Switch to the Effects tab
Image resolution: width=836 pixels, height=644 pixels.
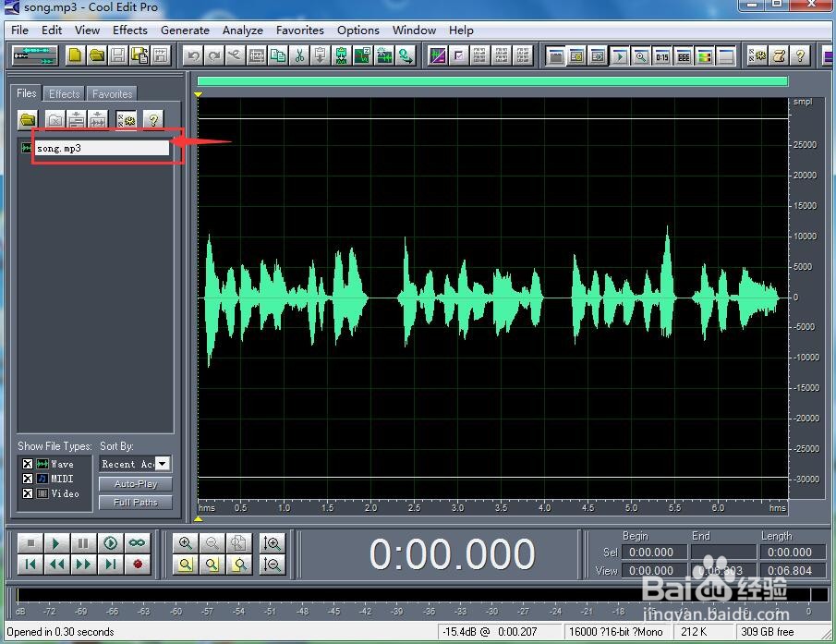(64, 94)
